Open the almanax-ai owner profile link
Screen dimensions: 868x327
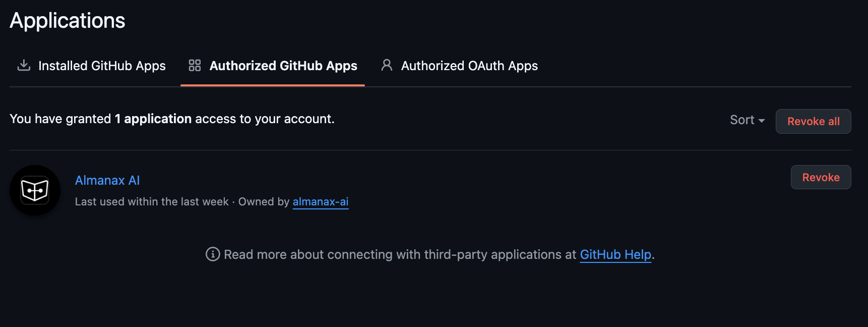pyautogui.click(x=321, y=202)
